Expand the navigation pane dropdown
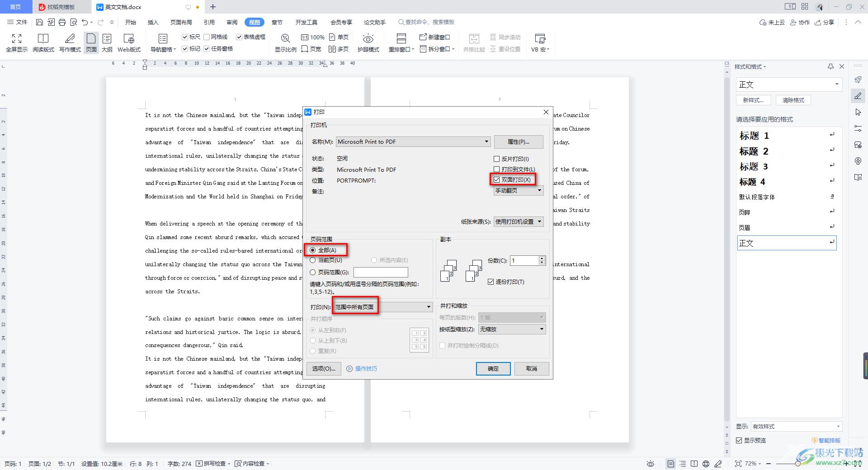The image size is (868, 470). (x=163, y=49)
